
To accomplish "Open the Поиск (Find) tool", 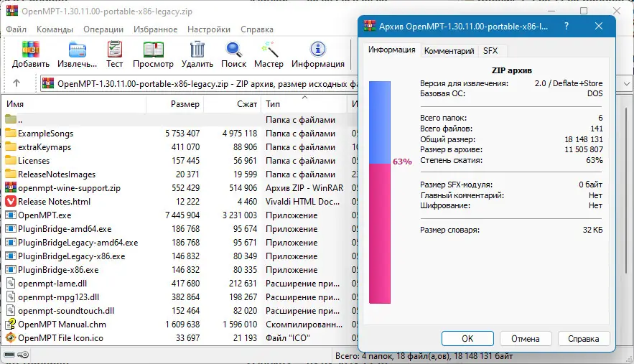I will [x=233, y=50].
